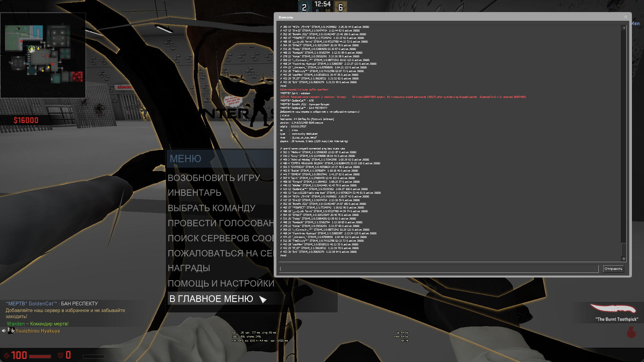Screen dimensions: 644x362
Task: Select ВОЗОБНОВИТЬ ИГРУ menu item
Action: point(214,178)
